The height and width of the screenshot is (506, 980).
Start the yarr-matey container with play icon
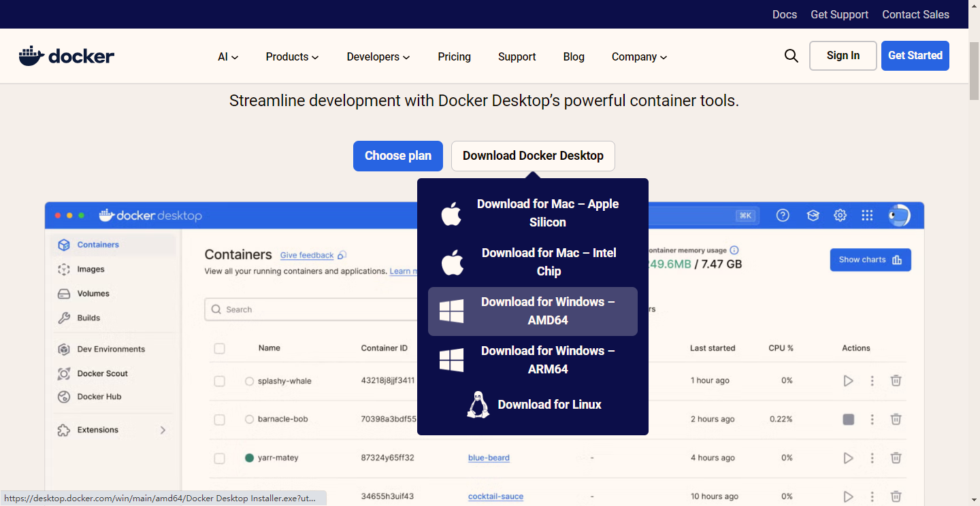click(848, 458)
